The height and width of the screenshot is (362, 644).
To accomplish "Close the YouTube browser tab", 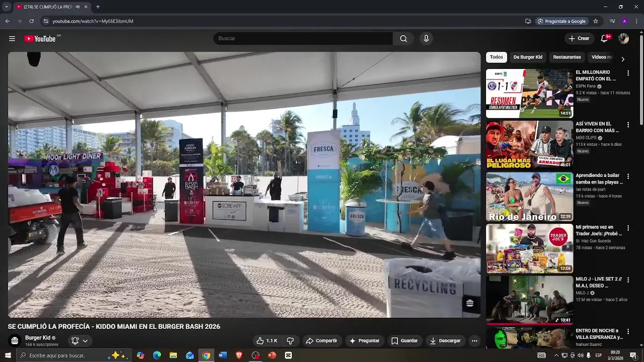I will click(x=86, y=7).
